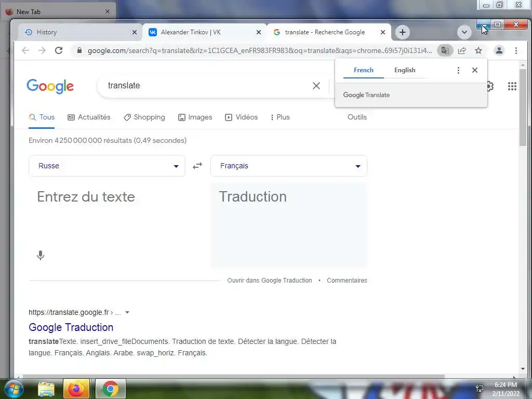Click the address bar URL
The image size is (532, 399).
click(x=260, y=50)
